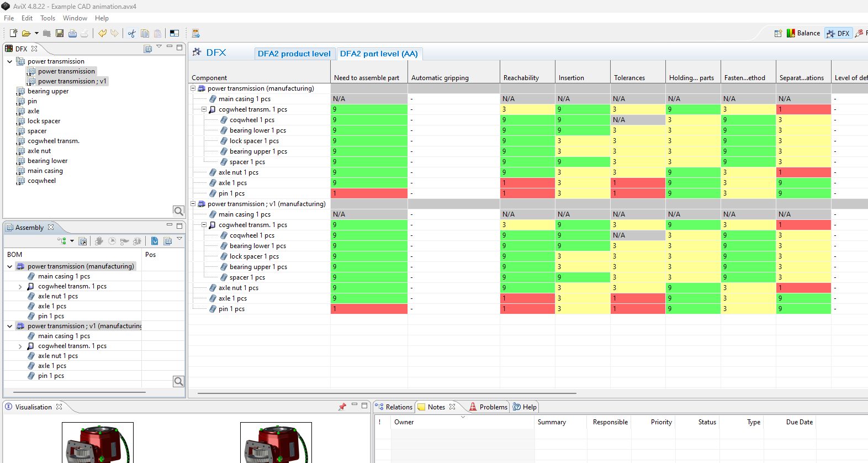
Task: Click the Cut scissors icon
Action: 131,33
